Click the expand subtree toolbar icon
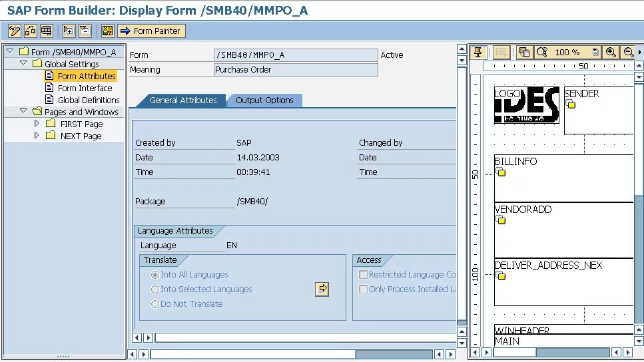 pyautogui.click(x=69, y=31)
